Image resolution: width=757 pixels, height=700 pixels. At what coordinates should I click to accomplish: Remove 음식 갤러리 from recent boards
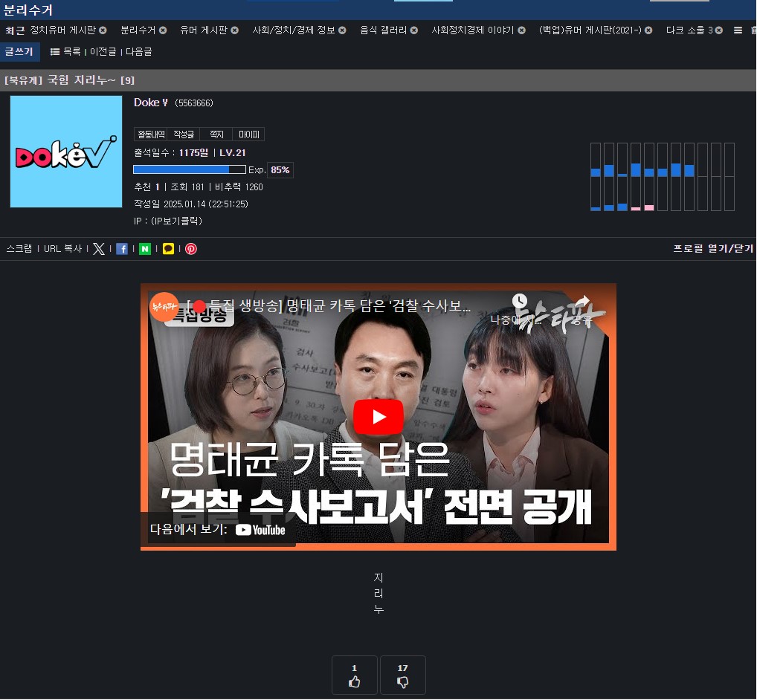414,30
